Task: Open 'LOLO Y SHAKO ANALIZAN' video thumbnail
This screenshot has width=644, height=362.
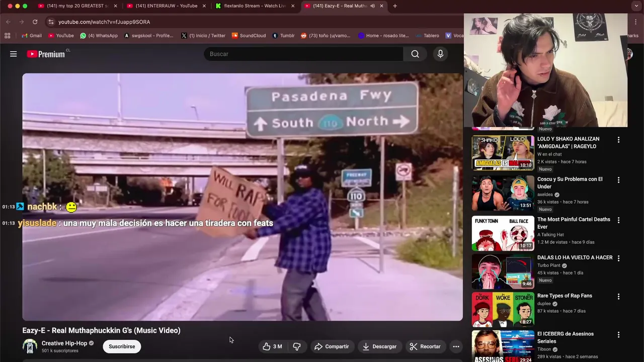Action: click(x=503, y=153)
